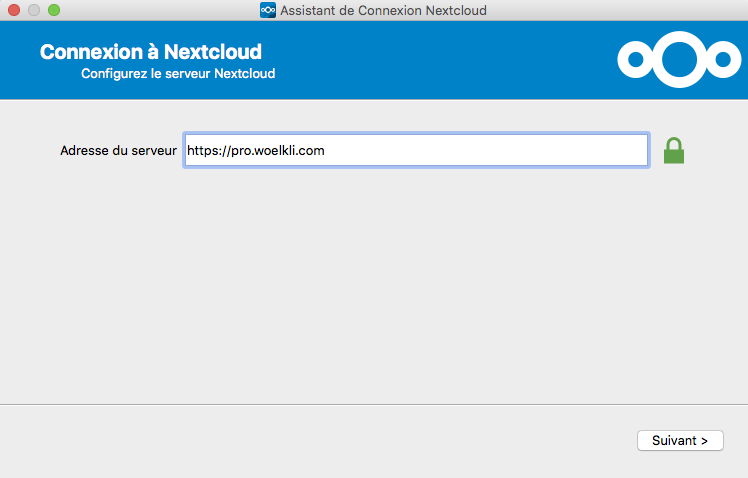This screenshot has width=748, height=478.
Task: Click the https://pro.woelkli.com URL text
Action: (x=256, y=151)
